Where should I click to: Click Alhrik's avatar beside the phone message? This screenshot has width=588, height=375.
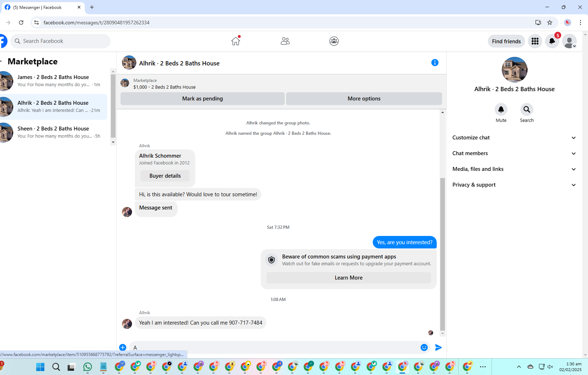pyautogui.click(x=127, y=324)
